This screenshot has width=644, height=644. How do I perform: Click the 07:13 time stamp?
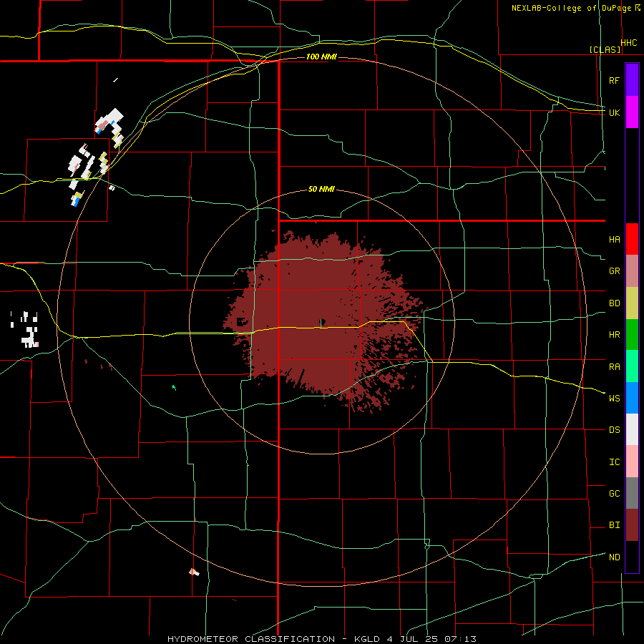point(460,639)
